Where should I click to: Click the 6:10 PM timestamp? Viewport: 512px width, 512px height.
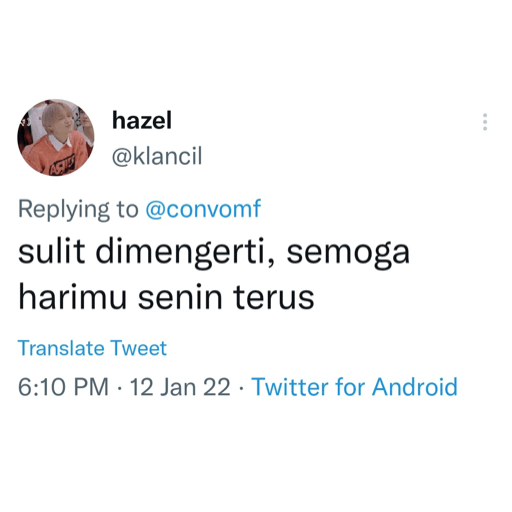(63, 387)
